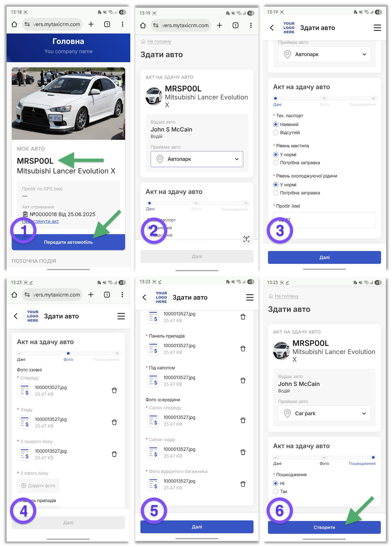Open Car park dropdown in screenshot 6
This screenshot has width=392, height=547.
(324, 413)
